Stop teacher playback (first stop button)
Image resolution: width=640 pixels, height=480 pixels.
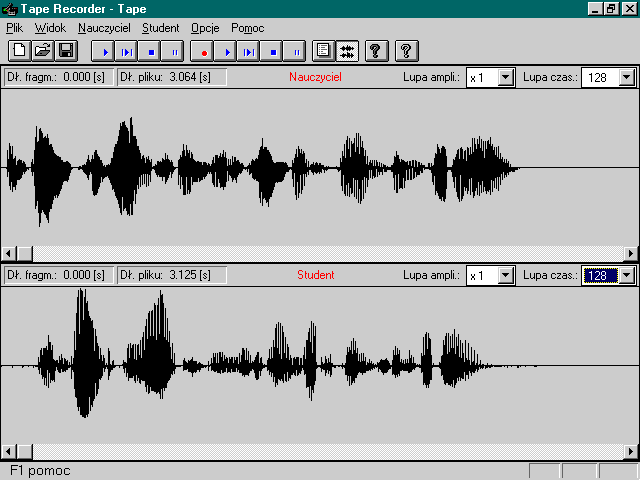tap(149, 51)
